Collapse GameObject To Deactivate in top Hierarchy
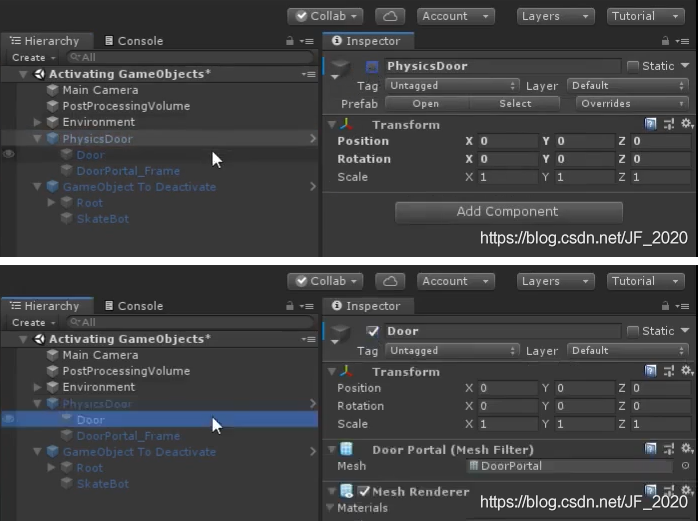The width and height of the screenshot is (698, 521). 37,187
